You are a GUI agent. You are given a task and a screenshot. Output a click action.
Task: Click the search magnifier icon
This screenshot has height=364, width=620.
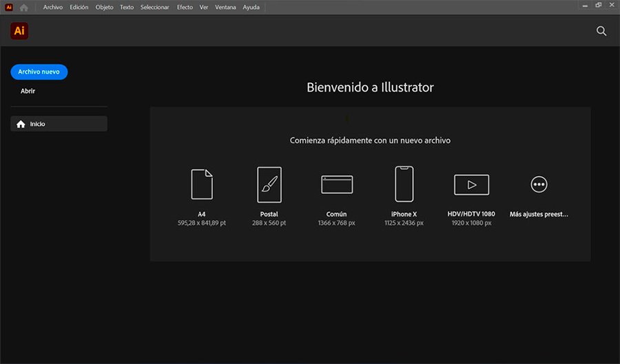click(x=601, y=31)
